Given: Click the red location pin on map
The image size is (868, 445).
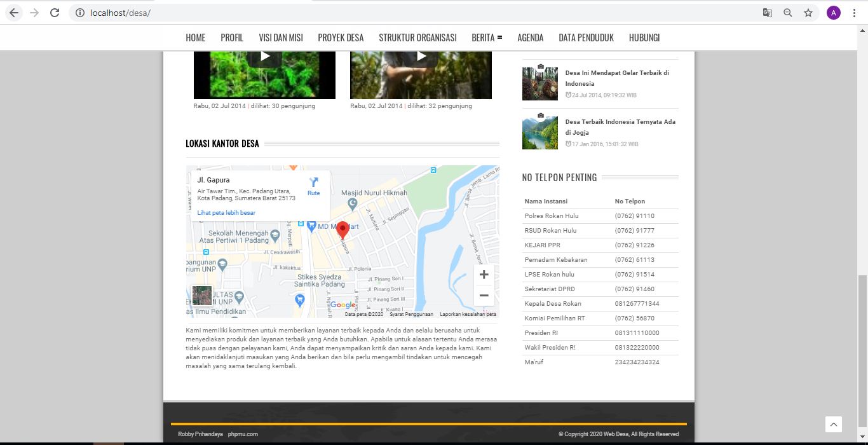Looking at the screenshot, I should click(x=342, y=229).
